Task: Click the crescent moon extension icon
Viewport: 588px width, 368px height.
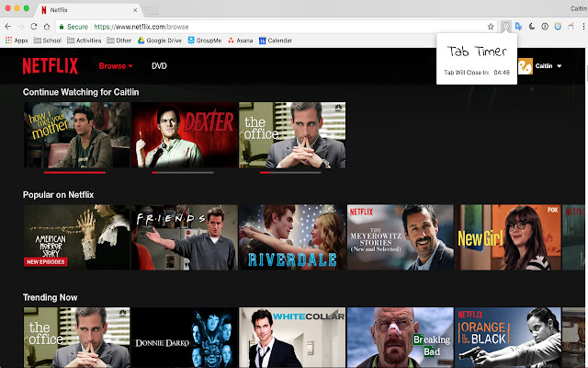Action: coord(532,27)
